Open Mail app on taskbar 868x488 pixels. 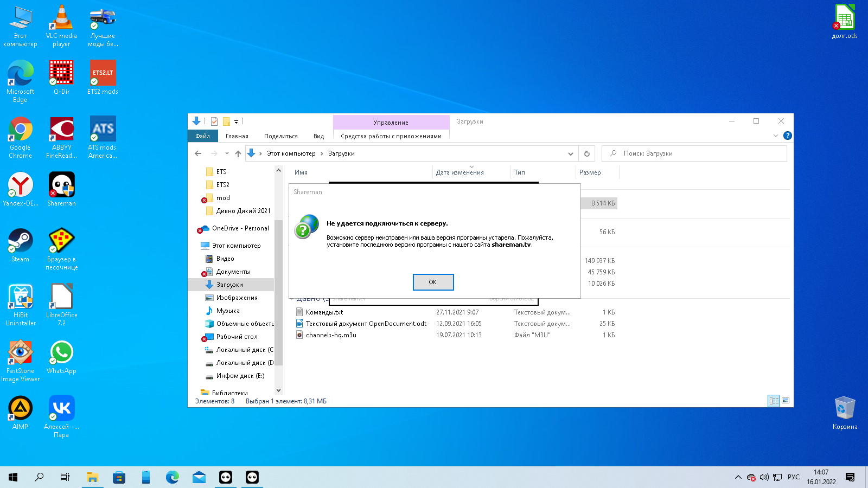[x=199, y=477]
